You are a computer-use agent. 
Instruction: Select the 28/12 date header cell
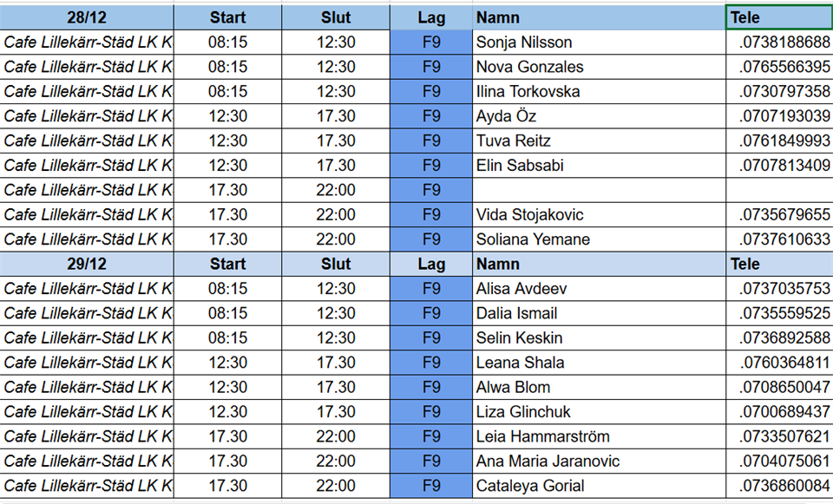click(87, 17)
